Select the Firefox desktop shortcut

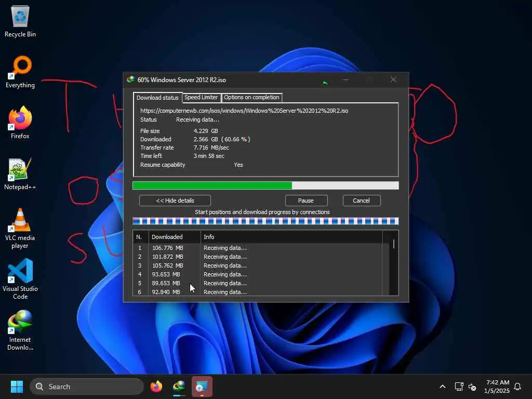(20, 123)
